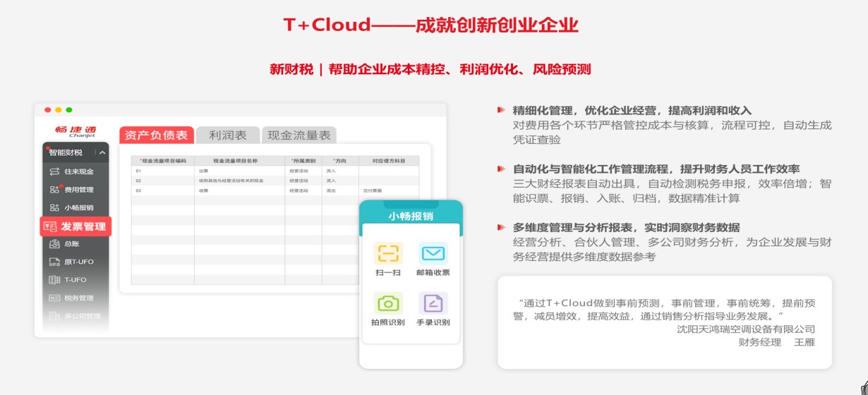The width and height of the screenshot is (868, 395).
Task: Click the 对应借方科目 column header
Action: 389,161
